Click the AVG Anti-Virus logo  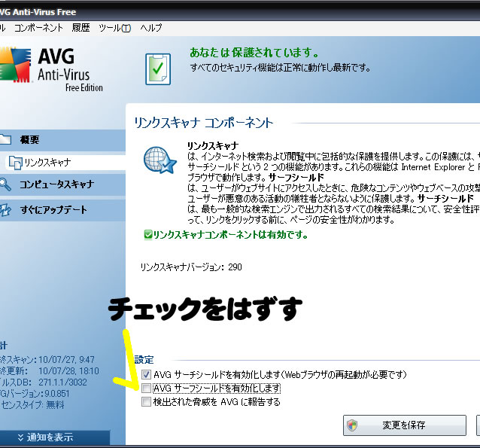(51, 69)
